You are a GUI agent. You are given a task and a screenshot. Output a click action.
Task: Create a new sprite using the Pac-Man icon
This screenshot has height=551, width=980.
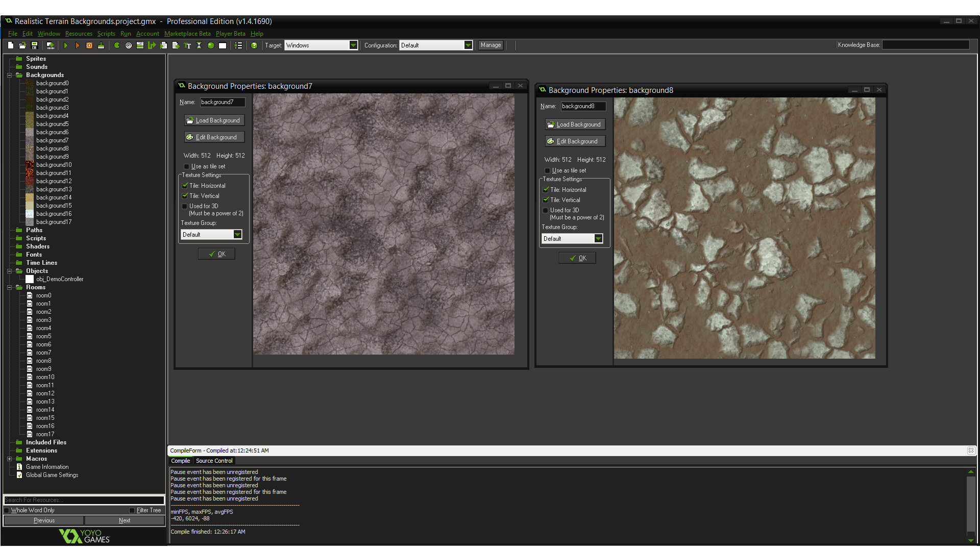[x=116, y=45]
